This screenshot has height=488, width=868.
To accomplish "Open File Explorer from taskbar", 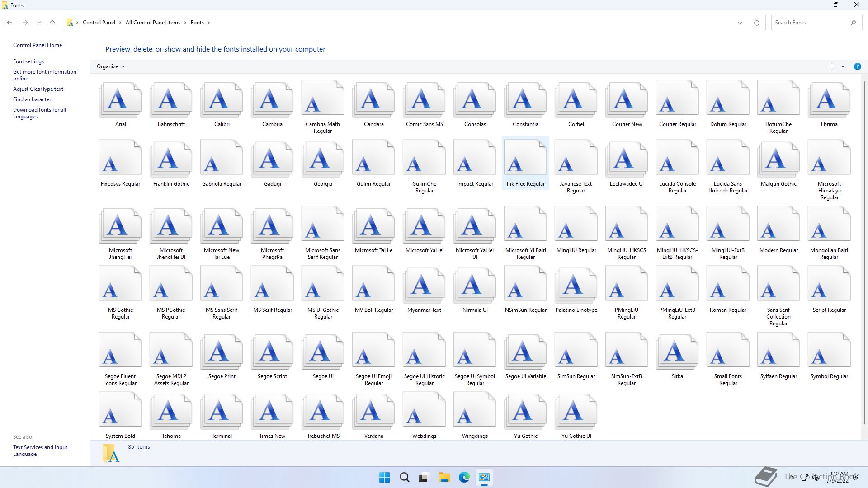I will point(444,477).
